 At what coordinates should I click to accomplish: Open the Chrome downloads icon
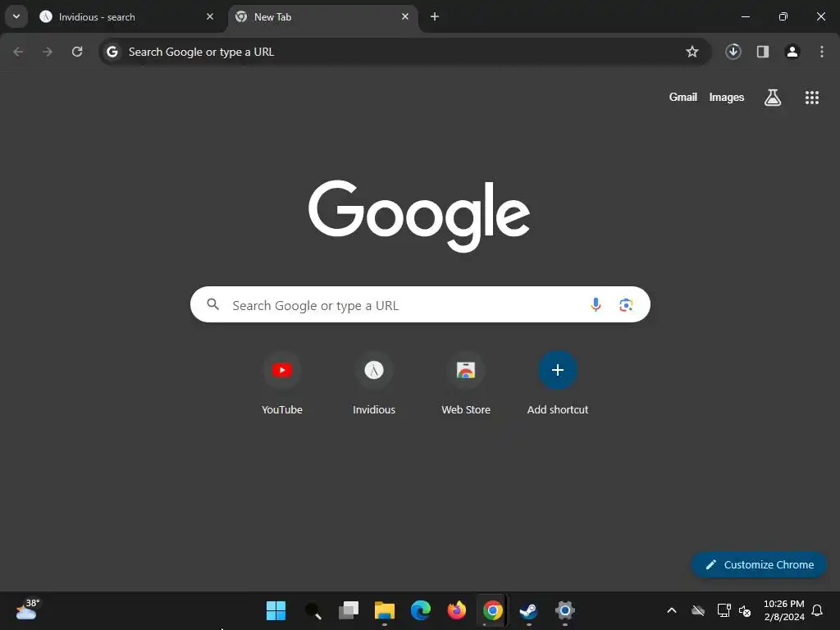click(x=733, y=52)
